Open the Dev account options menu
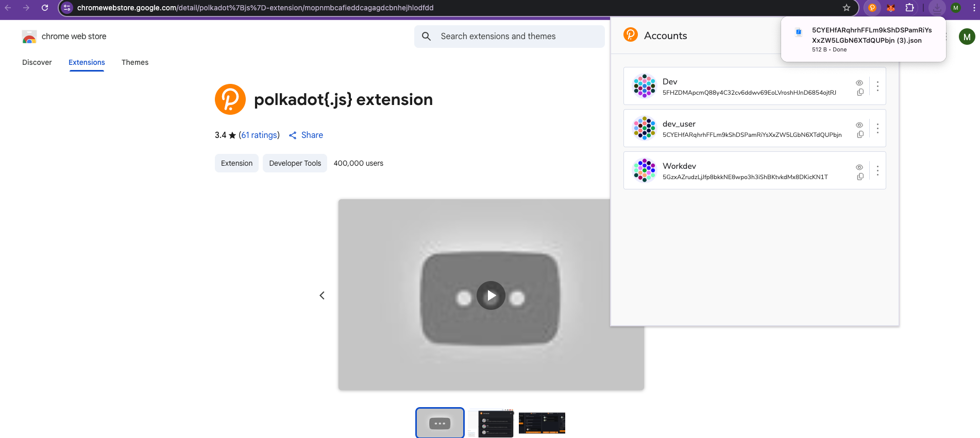This screenshot has width=980, height=438. [x=877, y=86]
